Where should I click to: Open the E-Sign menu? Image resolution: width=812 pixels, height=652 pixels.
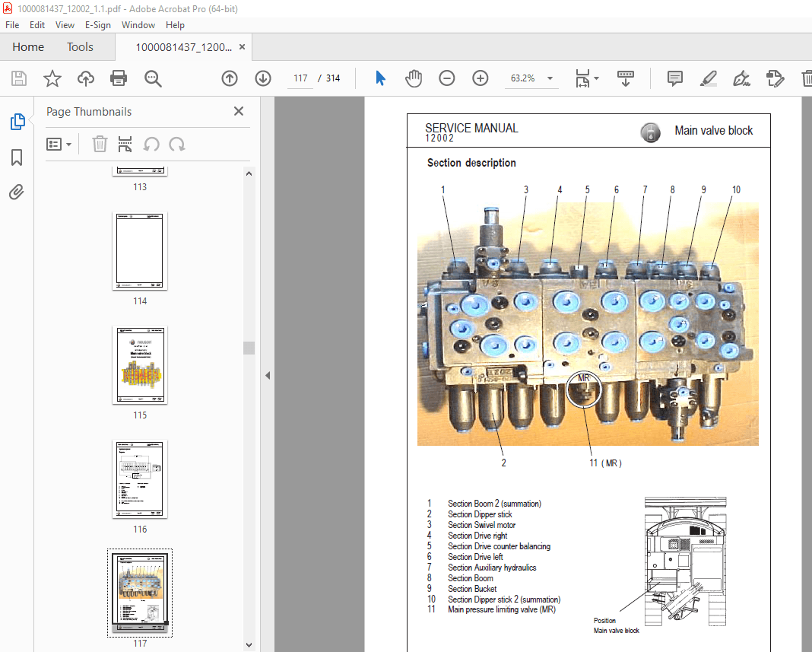click(x=98, y=24)
